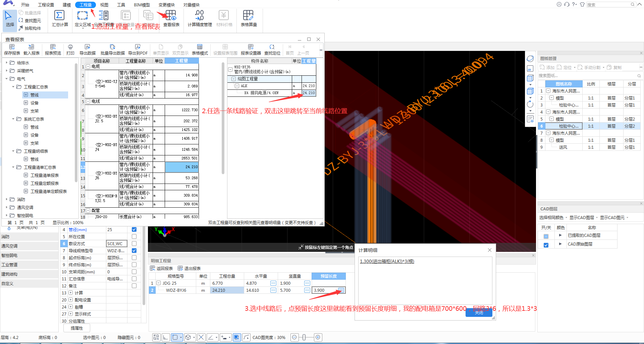
Task: Open the 建模 menu tab
Action: pos(67,5)
